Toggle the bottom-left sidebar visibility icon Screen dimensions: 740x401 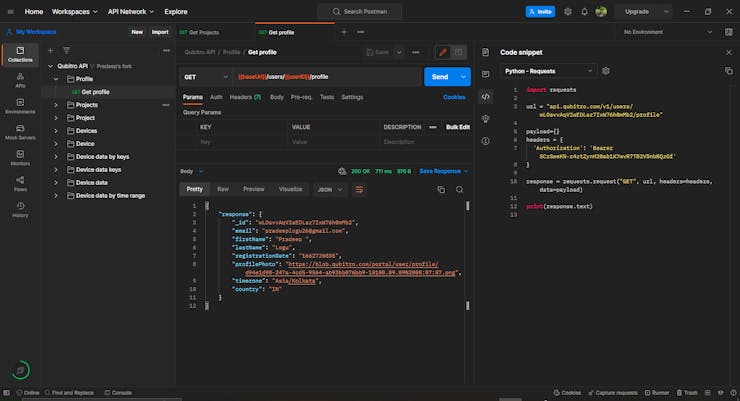[8, 393]
